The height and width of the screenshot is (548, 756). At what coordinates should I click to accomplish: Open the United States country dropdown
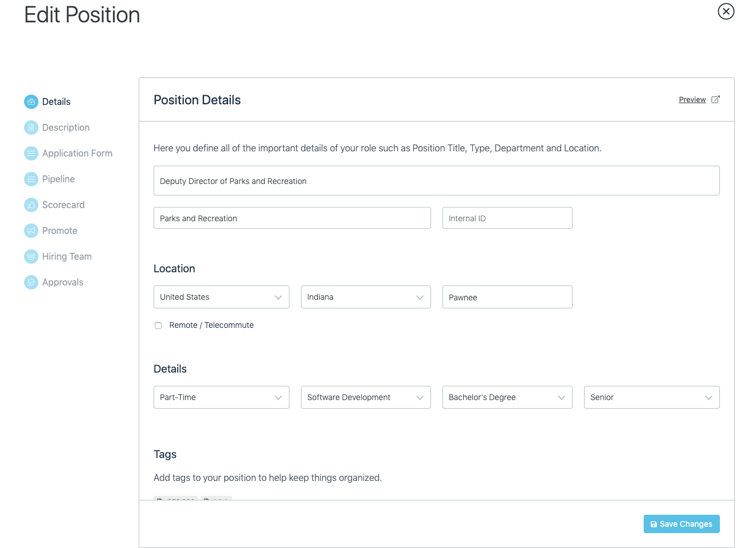[x=221, y=297]
